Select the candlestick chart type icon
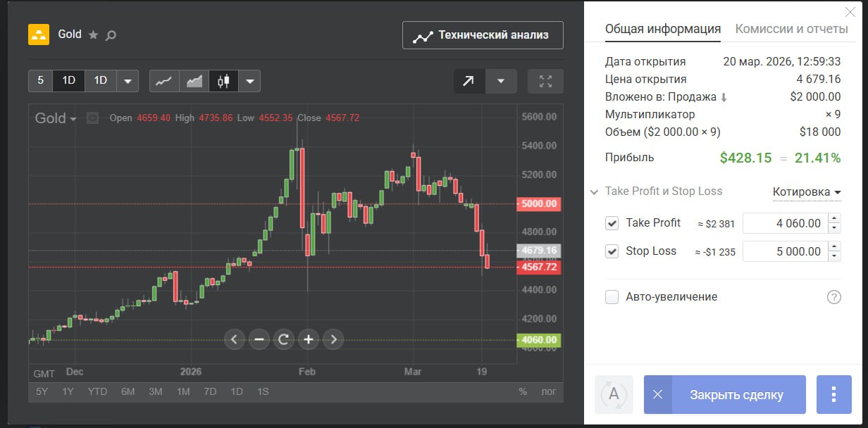The image size is (868, 428). (223, 81)
